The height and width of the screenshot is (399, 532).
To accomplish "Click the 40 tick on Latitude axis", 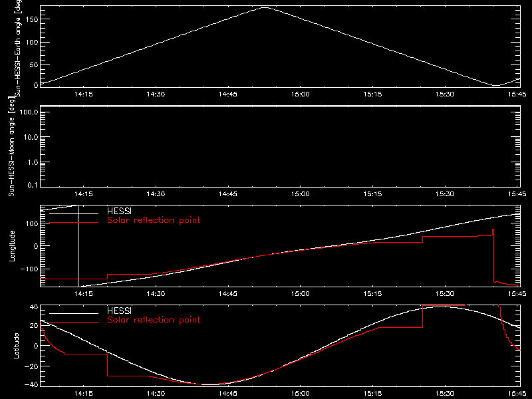I will click(34, 307).
